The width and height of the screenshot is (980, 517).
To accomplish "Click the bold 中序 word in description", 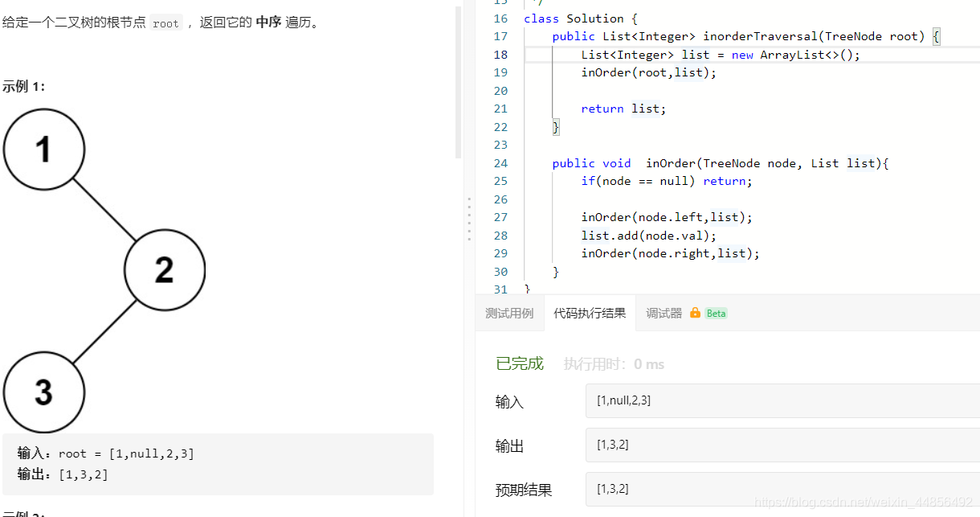I will 268,23.
